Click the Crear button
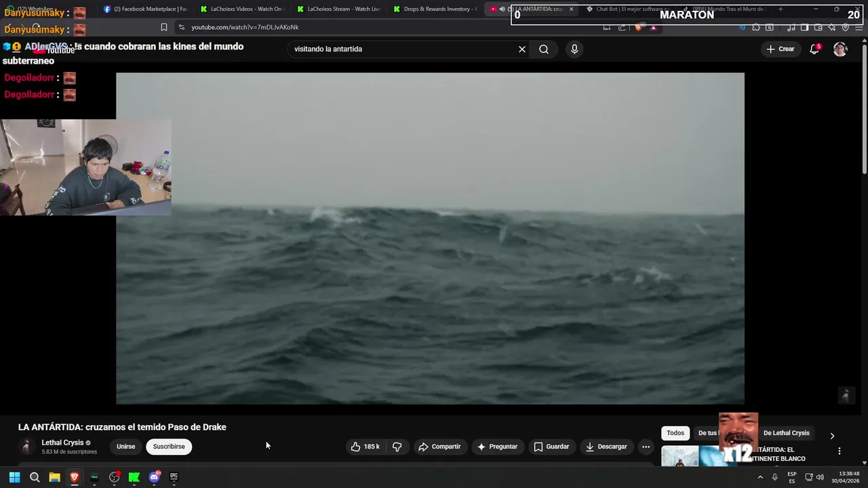 [780, 49]
